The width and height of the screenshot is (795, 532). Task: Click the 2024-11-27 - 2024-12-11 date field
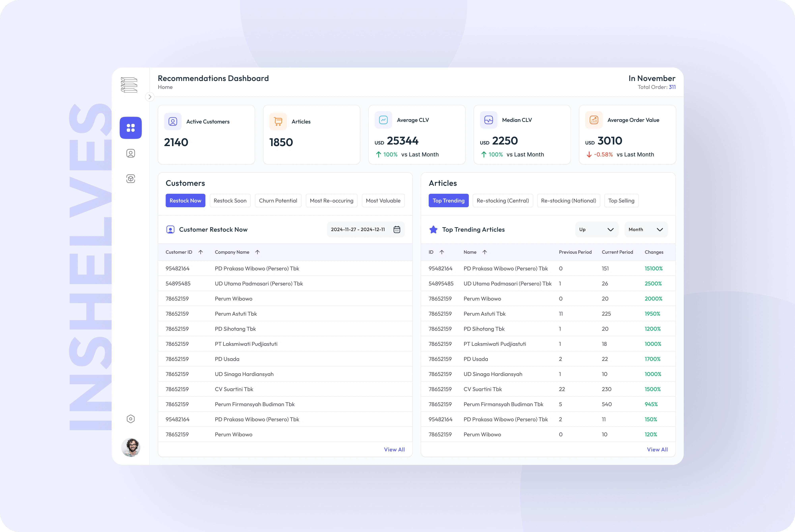pos(358,230)
